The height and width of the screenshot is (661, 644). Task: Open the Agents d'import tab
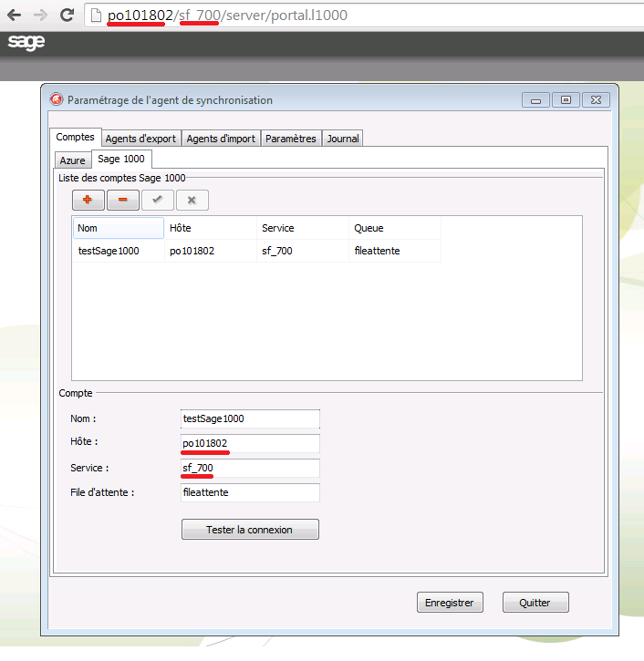[221, 139]
